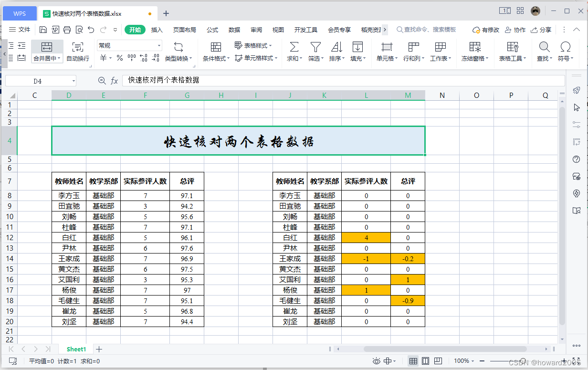Select the Sheet1 worksheet tab

pyautogui.click(x=76, y=349)
